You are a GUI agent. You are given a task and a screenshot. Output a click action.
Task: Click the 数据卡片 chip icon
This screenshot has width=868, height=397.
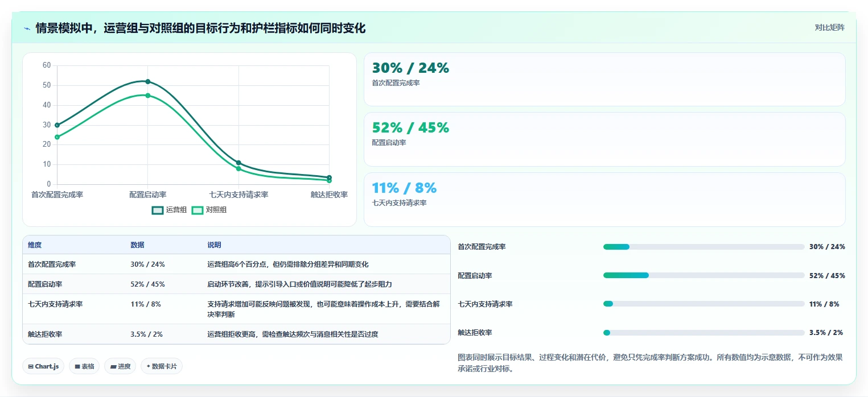[148, 366]
